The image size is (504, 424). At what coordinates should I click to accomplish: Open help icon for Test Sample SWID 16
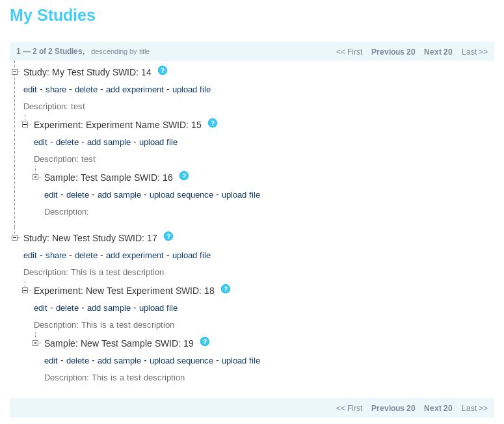(184, 176)
